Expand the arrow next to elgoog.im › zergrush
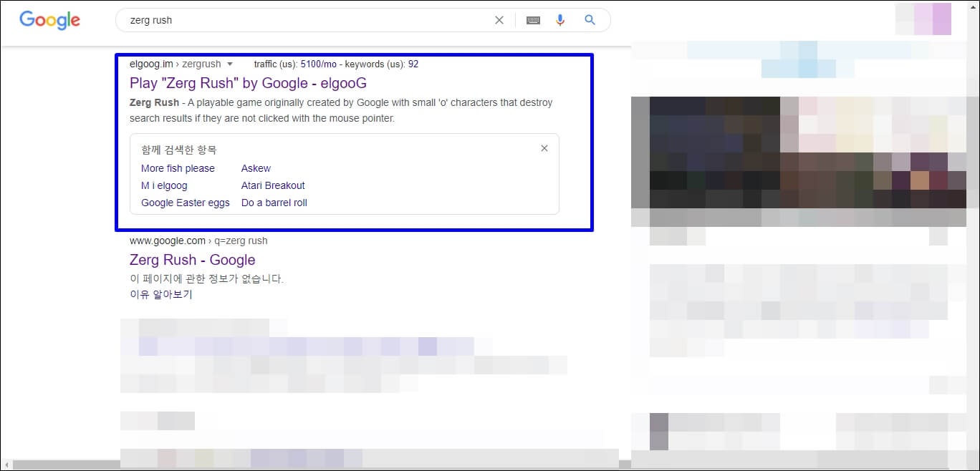 pyautogui.click(x=229, y=64)
